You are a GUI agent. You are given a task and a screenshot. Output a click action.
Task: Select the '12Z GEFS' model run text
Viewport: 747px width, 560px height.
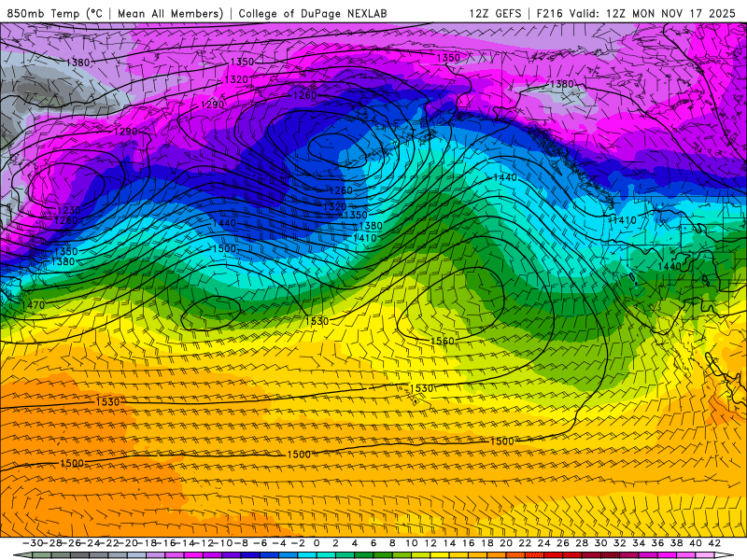[495, 13]
